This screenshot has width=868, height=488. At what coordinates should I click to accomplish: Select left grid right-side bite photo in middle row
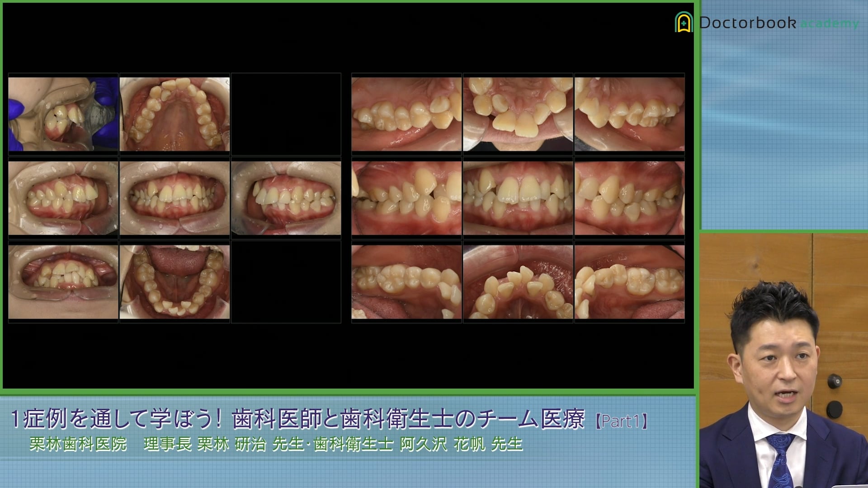point(63,198)
